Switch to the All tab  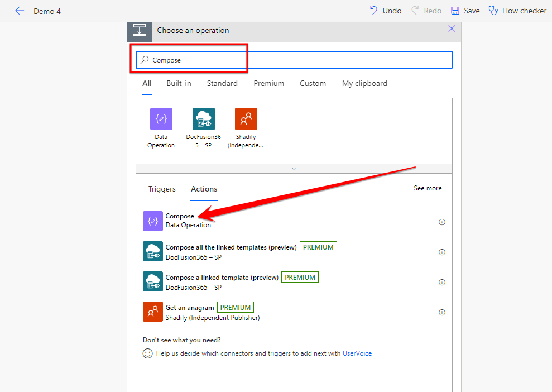[147, 83]
